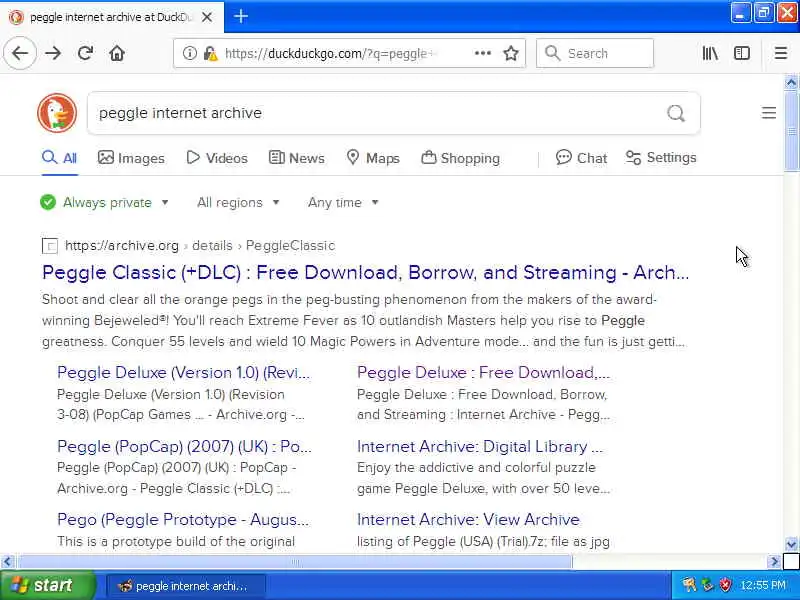The width and height of the screenshot is (800, 600).
Task: Switch to the Images tab
Action: pyautogui.click(x=131, y=158)
